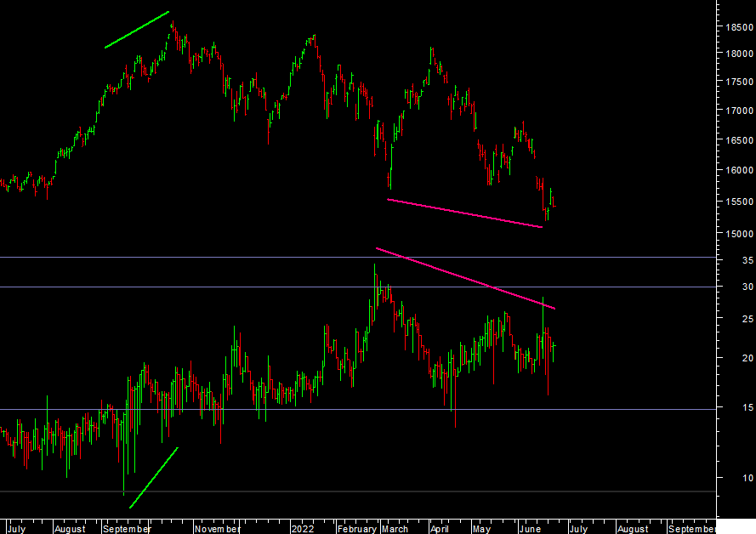Screen dimensions: 756x534
Task: Click the 25 indicator axis label
Action: point(747,319)
